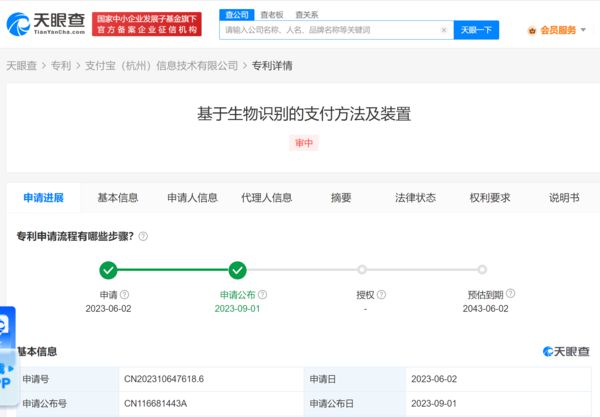Click the grey marker for 授权 step
Viewport: 600px width, 417px height.
coord(362,270)
